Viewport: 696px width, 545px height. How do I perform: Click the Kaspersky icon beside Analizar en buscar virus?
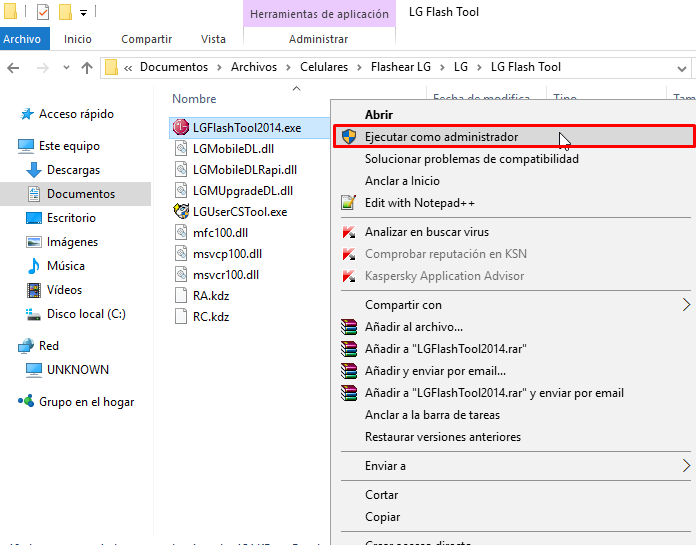(x=349, y=232)
